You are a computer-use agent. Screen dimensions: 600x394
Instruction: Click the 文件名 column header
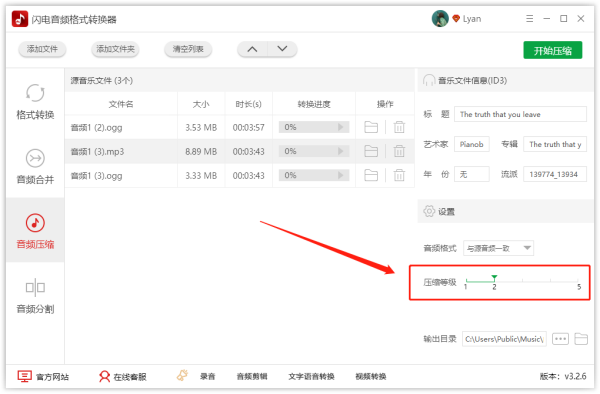pos(121,104)
